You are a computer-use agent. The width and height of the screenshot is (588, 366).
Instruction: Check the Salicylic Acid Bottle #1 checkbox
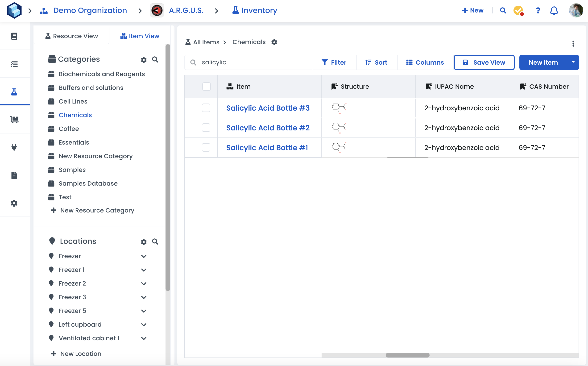click(206, 148)
